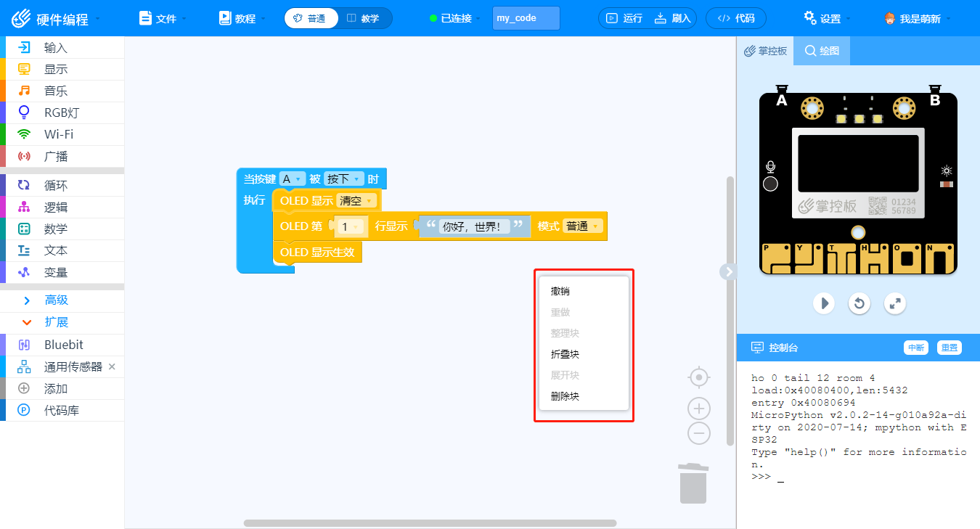Open the 循环 (Loops) block category
The height and width of the screenshot is (529, 980).
coord(62,186)
